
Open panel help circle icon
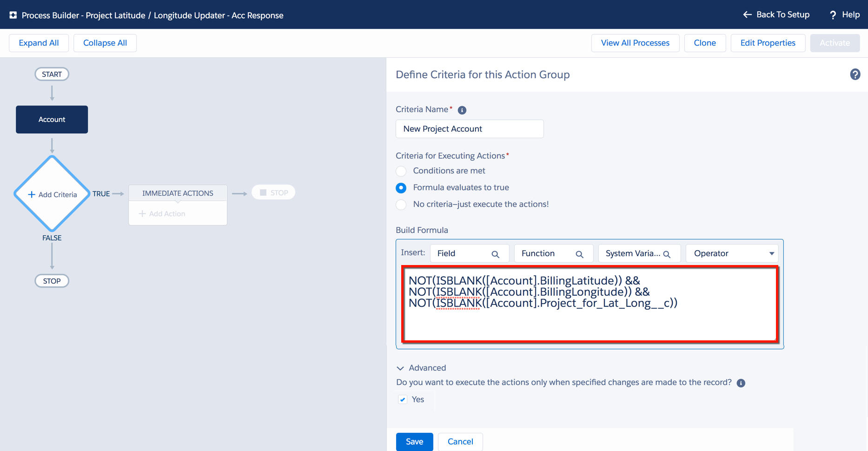[855, 74]
